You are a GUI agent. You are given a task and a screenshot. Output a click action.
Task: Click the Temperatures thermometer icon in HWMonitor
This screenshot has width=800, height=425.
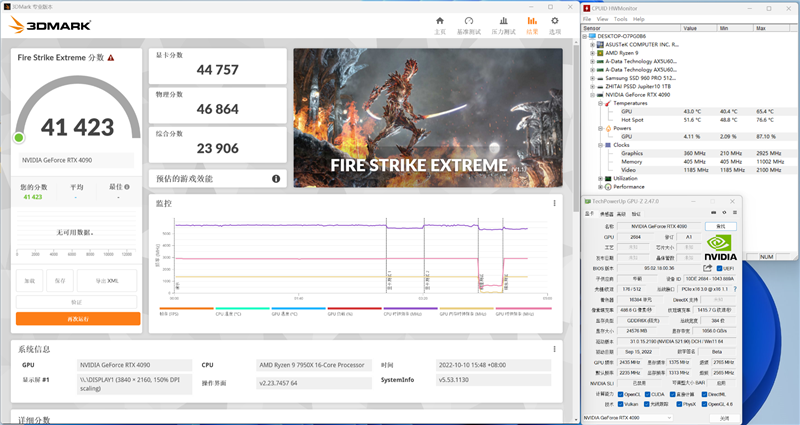[608, 103]
